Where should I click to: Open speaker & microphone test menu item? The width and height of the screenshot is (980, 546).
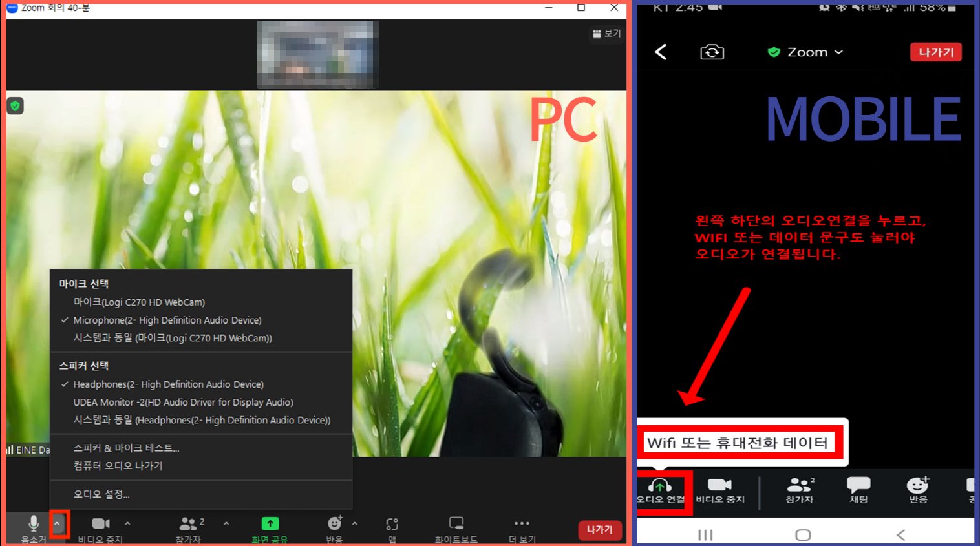pos(126,448)
